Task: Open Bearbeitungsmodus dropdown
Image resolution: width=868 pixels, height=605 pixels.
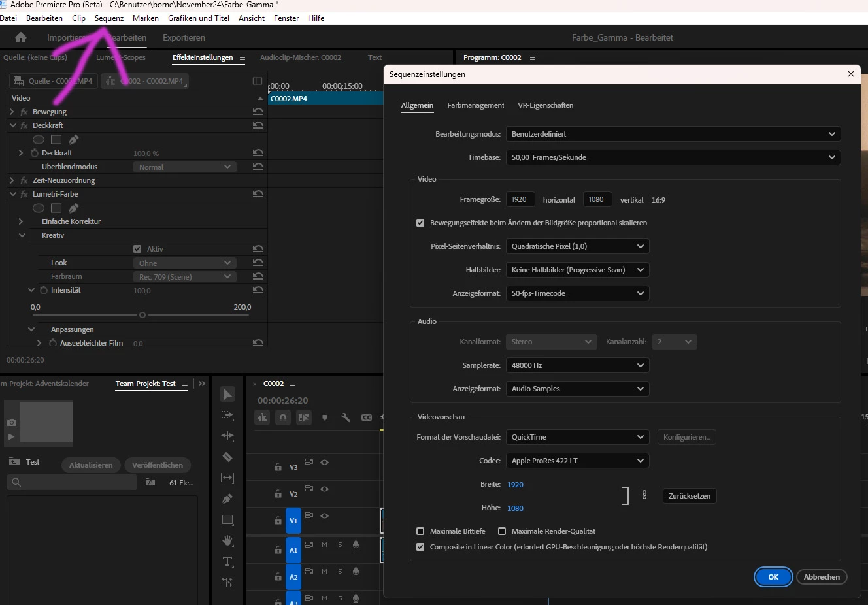Action: [673, 134]
